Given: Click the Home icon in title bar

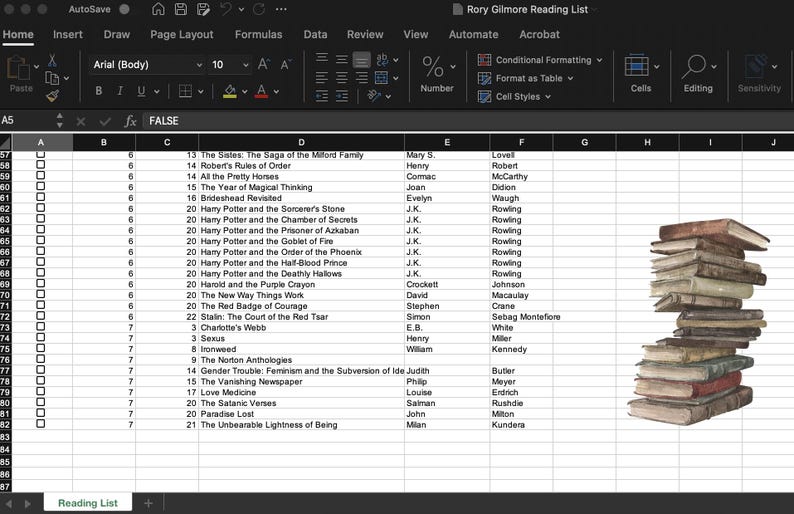Looking at the screenshot, I should (x=158, y=9).
